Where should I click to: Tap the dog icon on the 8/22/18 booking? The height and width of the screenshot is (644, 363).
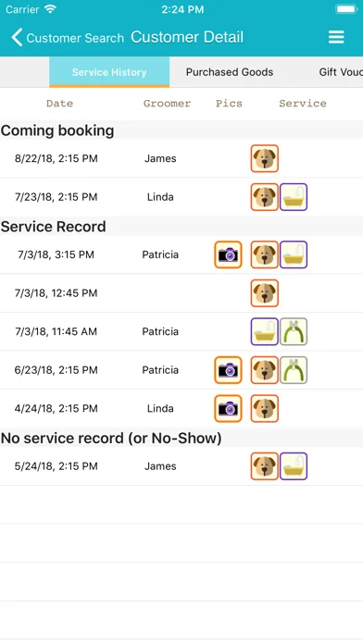pyautogui.click(x=265, y=158)
